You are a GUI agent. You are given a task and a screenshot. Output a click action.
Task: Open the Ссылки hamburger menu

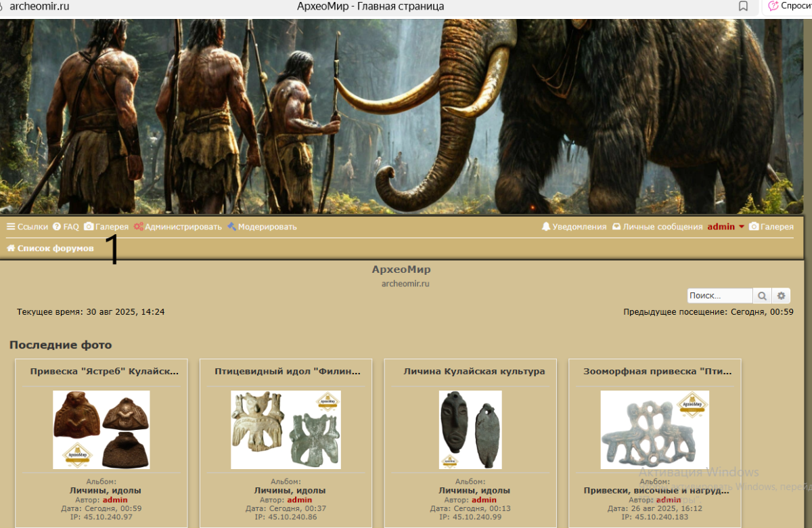[x=27, y=227]
